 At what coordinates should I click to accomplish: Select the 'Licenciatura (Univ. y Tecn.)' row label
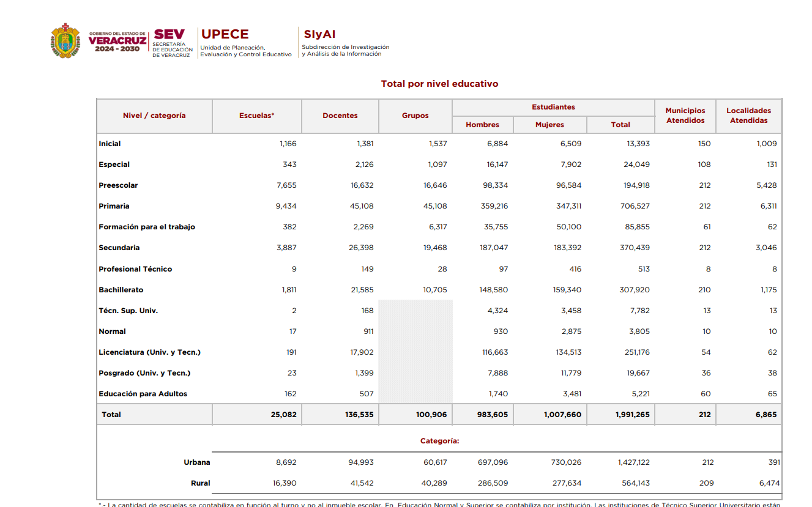[149, 352]
